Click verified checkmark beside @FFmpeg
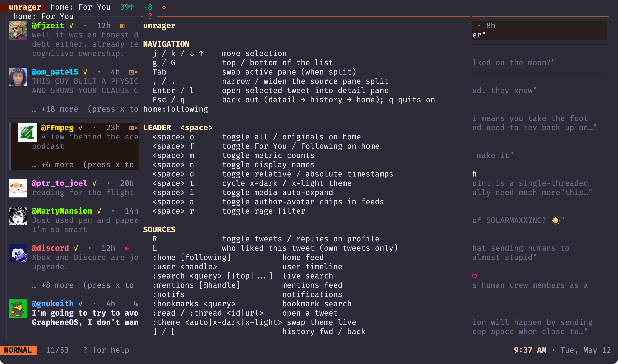The height and width of the screenshot is (364, 618). [81, 128]
